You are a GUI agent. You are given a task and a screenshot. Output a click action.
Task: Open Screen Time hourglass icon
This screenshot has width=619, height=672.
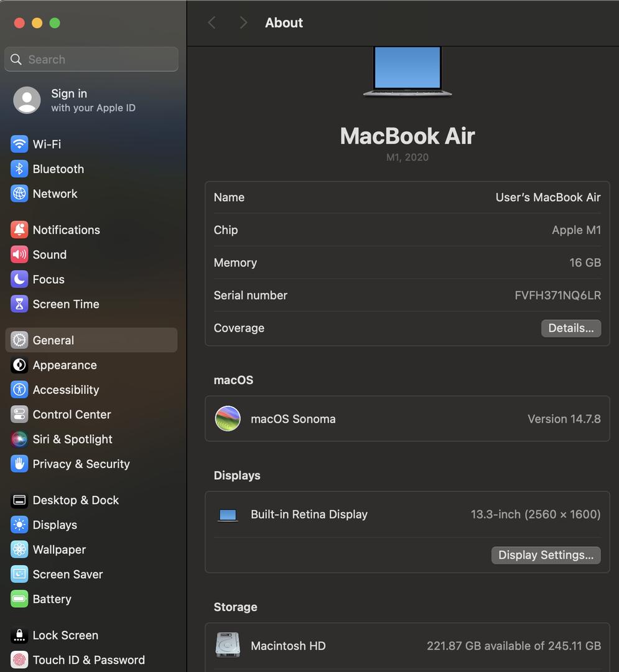(x=19, y=304)
